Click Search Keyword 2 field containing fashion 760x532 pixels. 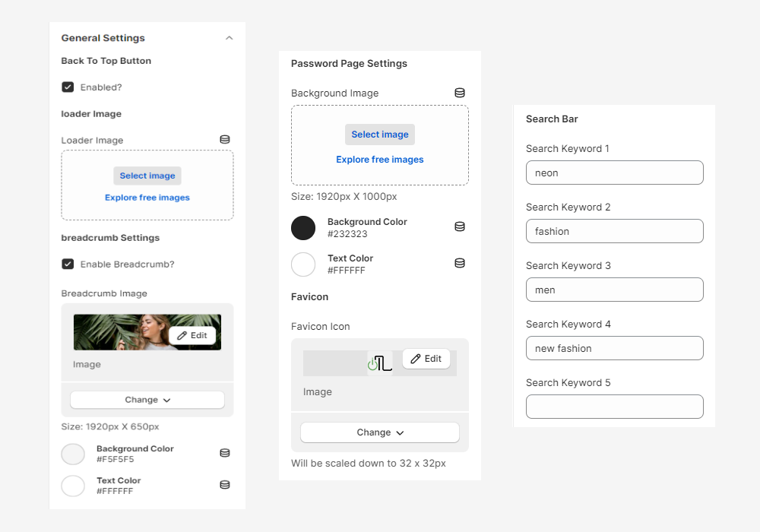pyautogui.click(x=615, y=231)
